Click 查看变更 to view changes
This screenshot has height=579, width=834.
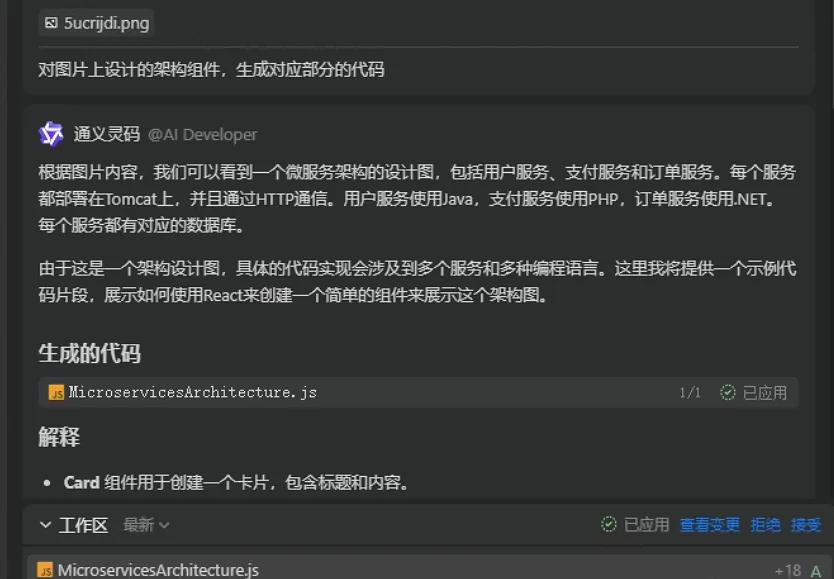point(710,525)
